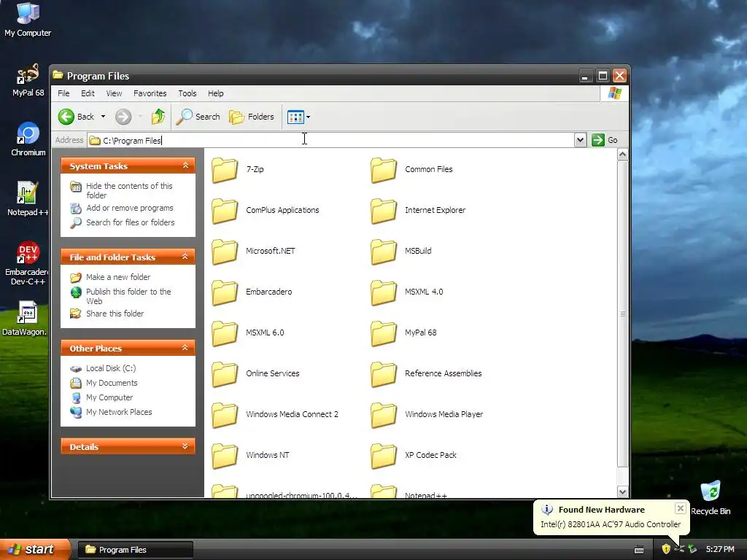Select the Internet Explorer folder icon
Screen dimensions: 747x560
click(384, 211)
